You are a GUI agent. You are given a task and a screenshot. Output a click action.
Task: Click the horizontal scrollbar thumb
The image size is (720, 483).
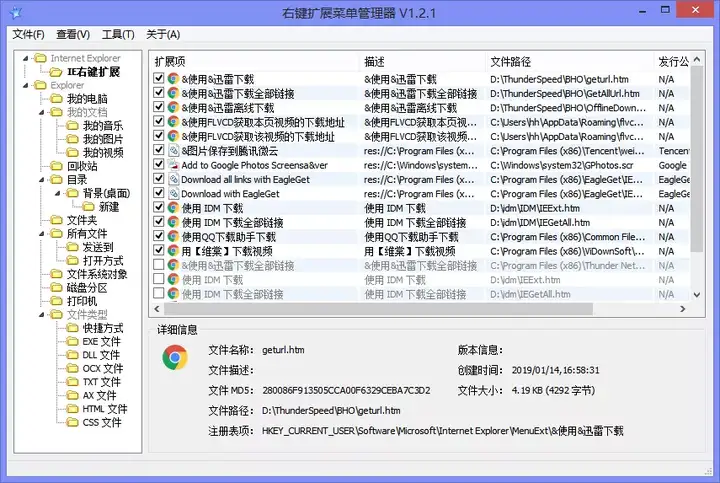[377, 309]
